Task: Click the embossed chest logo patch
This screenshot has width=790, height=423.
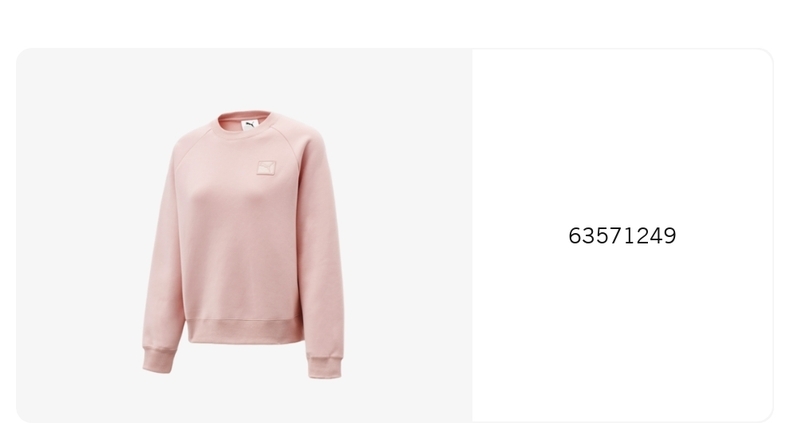Action: point(267,168)
